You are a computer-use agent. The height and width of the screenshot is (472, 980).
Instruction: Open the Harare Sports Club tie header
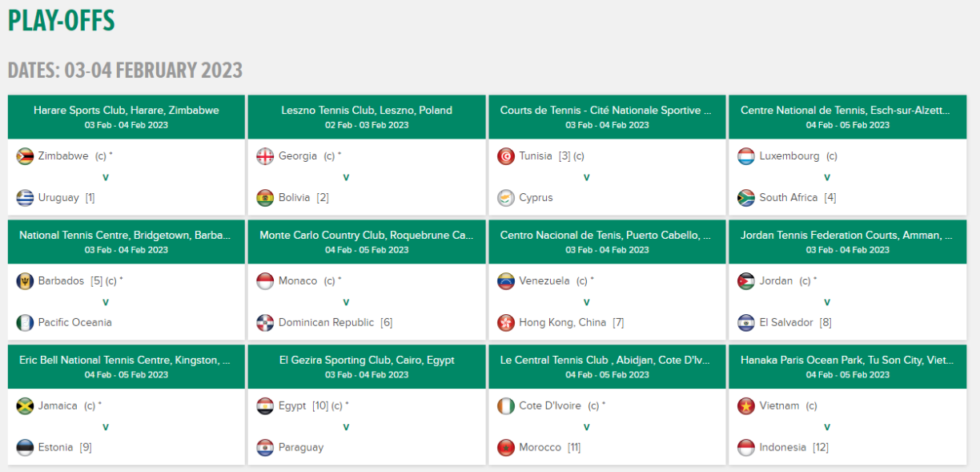tap(127, 111)
